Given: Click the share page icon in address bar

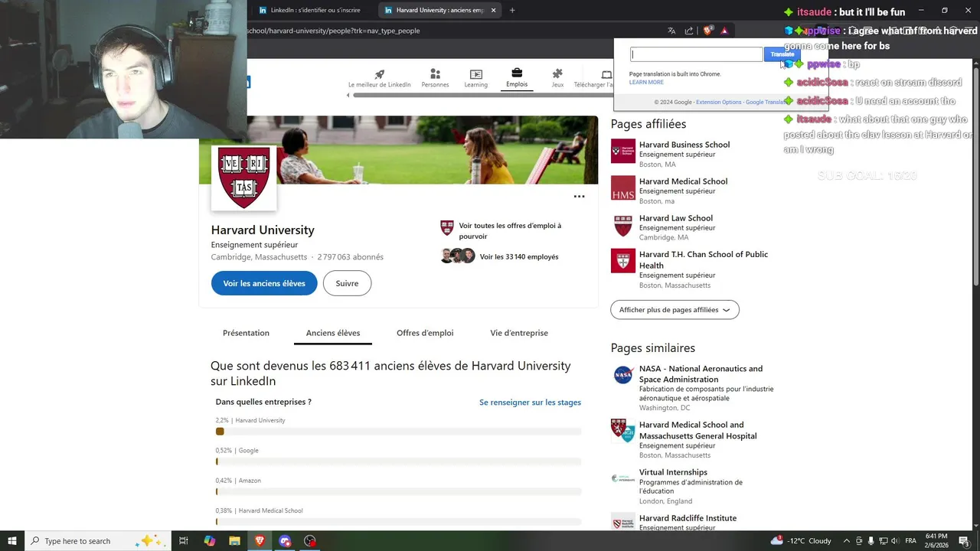Looking at the screenshot, I should pyautogui.click(x=689, y=31).
